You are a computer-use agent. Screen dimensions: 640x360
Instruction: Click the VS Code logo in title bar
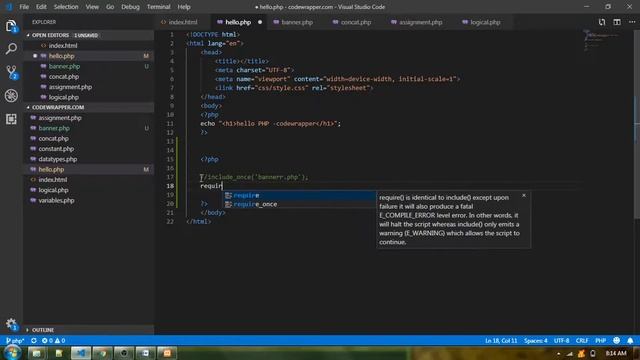9,7
